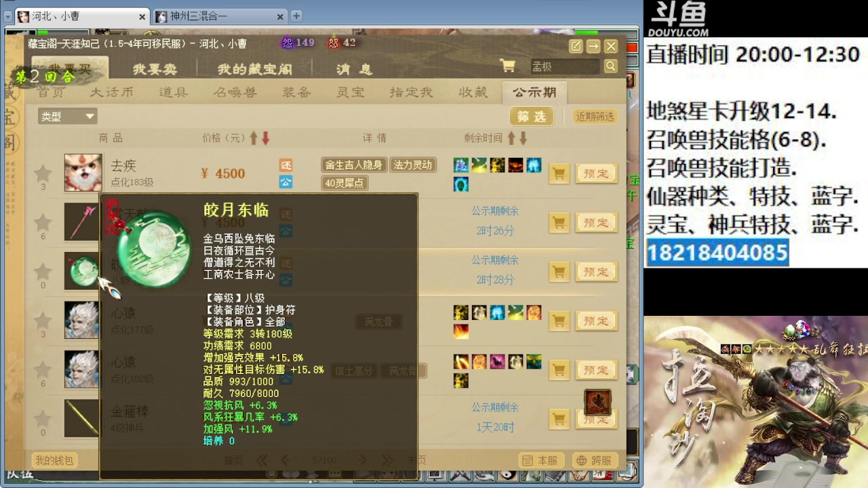Viewport: 868px width, 488px height.
Task: Click the search input field showing 孟极
Action: pos(565,66)
